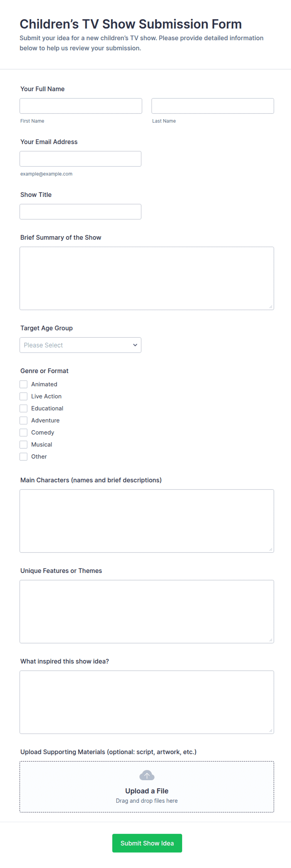
Task: Enable the Educational genre option
Action: point(23,408)
